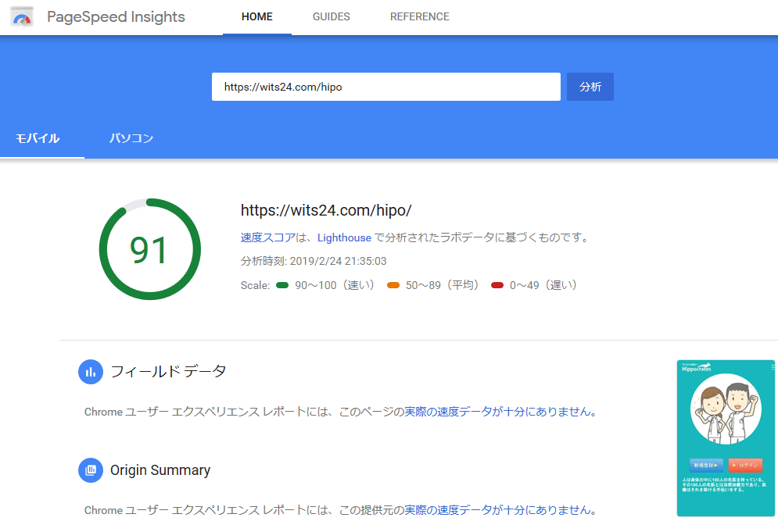778x532 pixels.
Task: Click the https://wits24.com/hipo/ heading
Action: tap(326, 210)
